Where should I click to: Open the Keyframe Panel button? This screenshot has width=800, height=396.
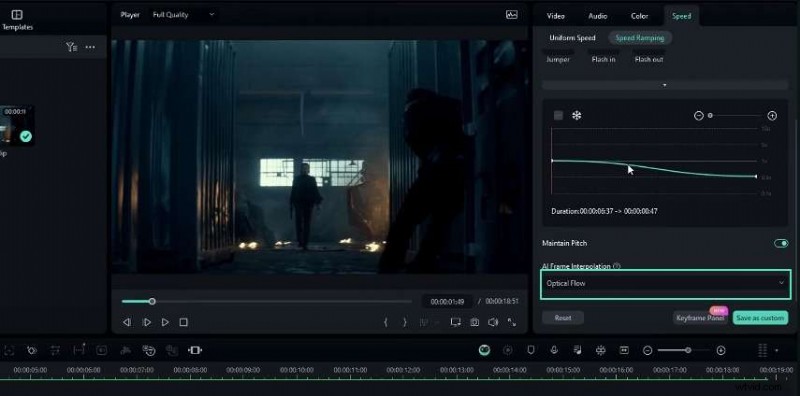(x=700, y=318)
